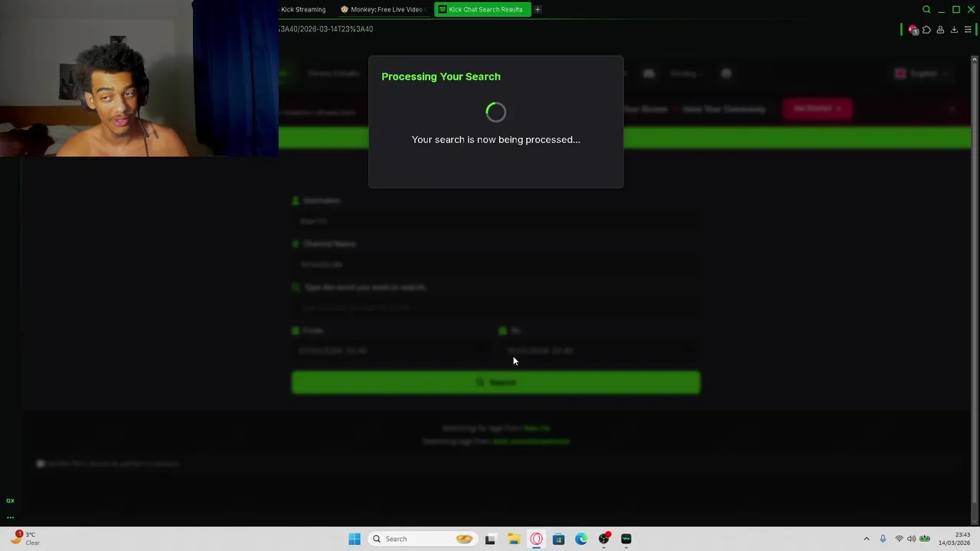Open Wi-Fi network tray icon

tap(899, 539)
